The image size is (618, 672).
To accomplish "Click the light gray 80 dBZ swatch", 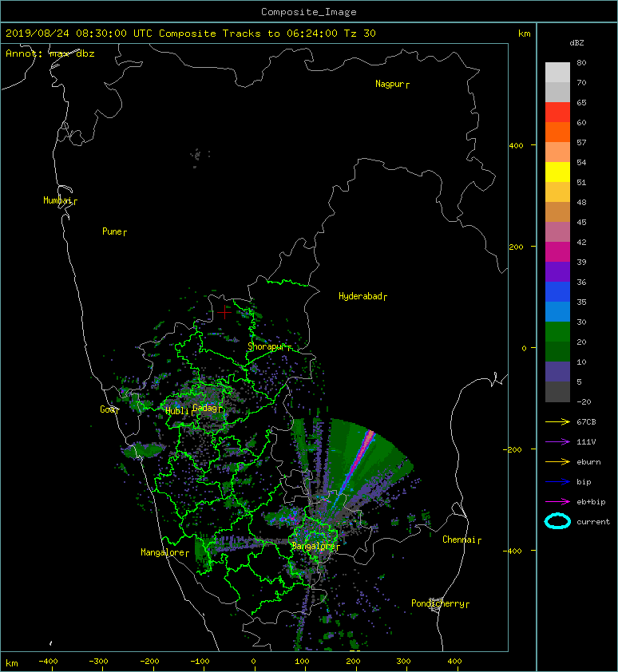I will pos(557,73).
